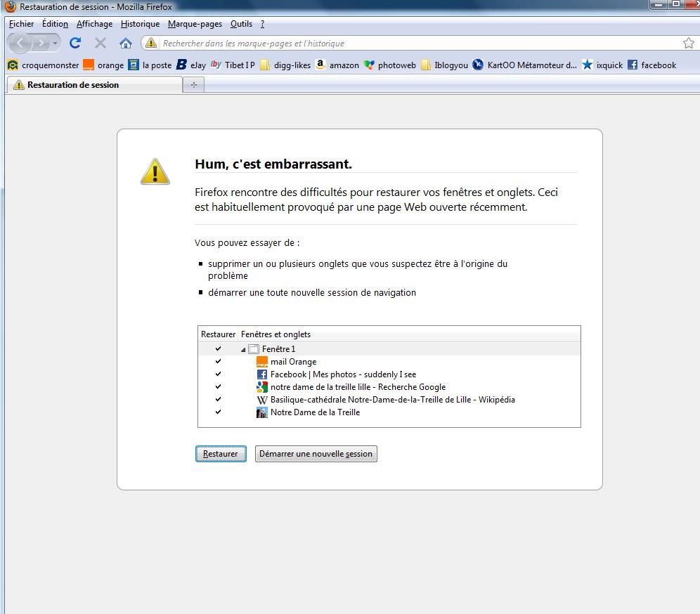
Task: Click the Restaurer button
Action: [x=221, y=454]
